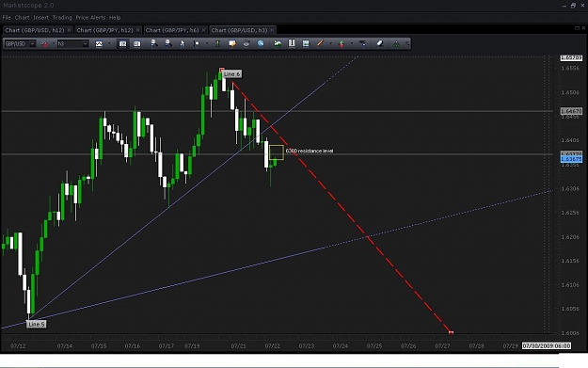588x368 pixels.
Task: Open the toolbar overflow options
Action: coord(407,44)
